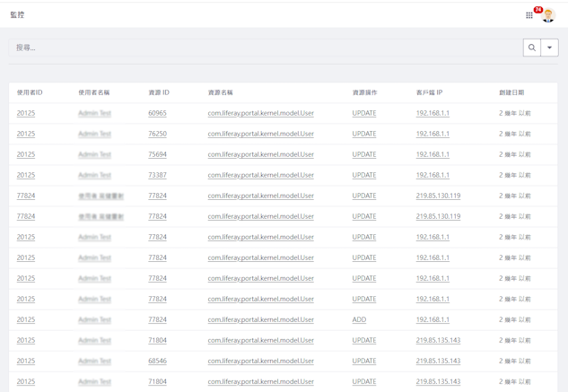
Task: Click the 使用者ID column header
Action: [x=30, y=92]
